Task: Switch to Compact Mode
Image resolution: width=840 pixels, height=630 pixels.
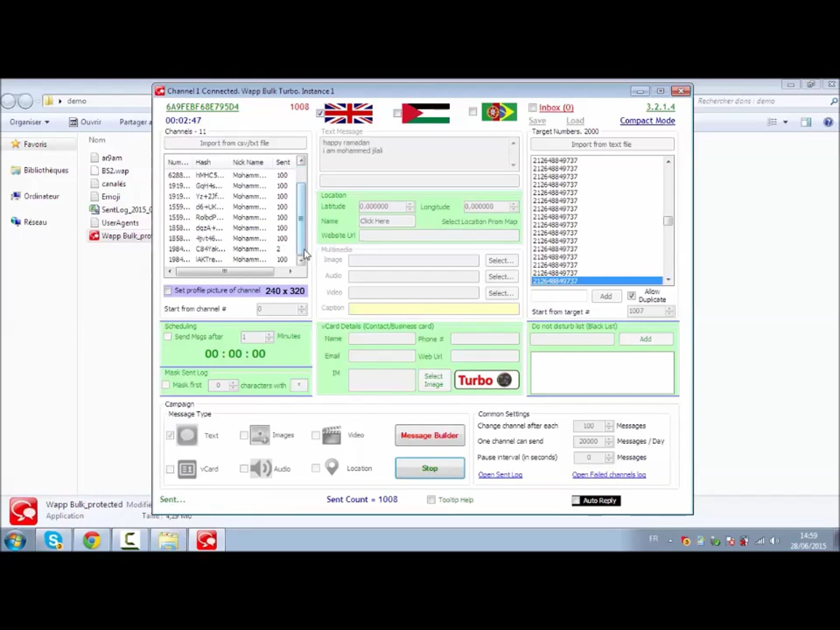Action: pyautogui.click(x=647, y=121)
